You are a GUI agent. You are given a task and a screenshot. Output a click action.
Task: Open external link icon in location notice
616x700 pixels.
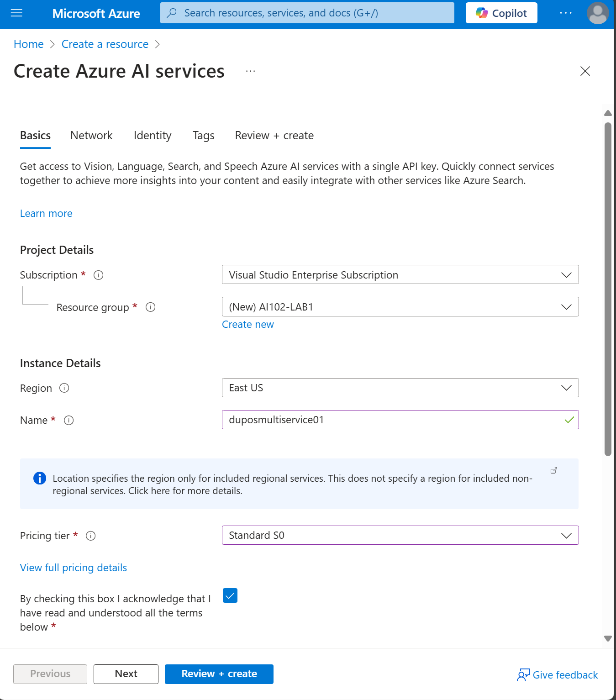click(554, 470)
